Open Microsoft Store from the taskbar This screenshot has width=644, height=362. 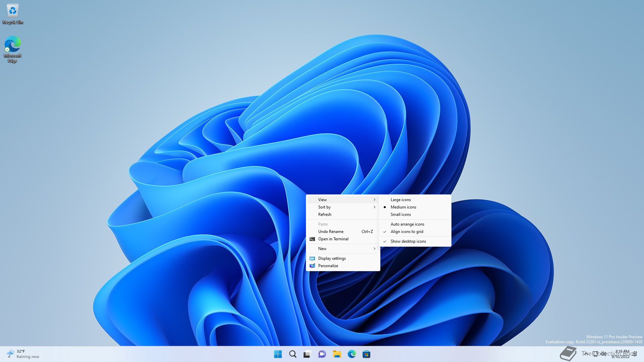coord(366,354)
